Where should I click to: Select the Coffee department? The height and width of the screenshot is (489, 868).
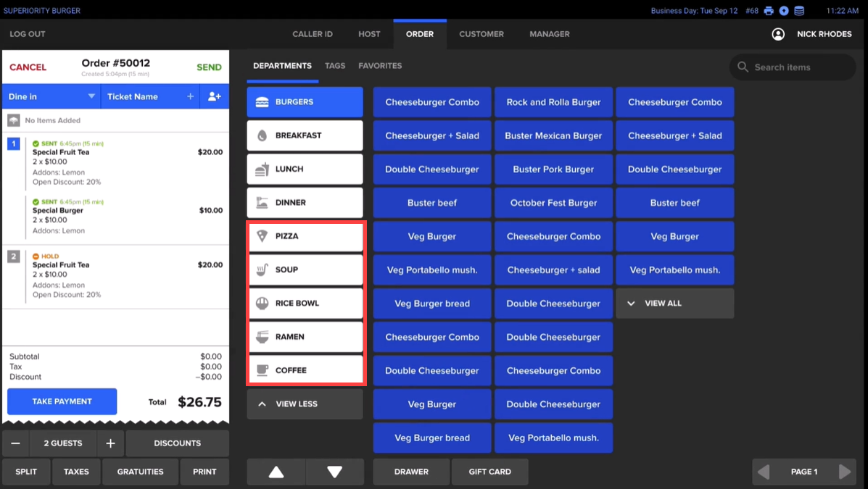tap(305, 370)
